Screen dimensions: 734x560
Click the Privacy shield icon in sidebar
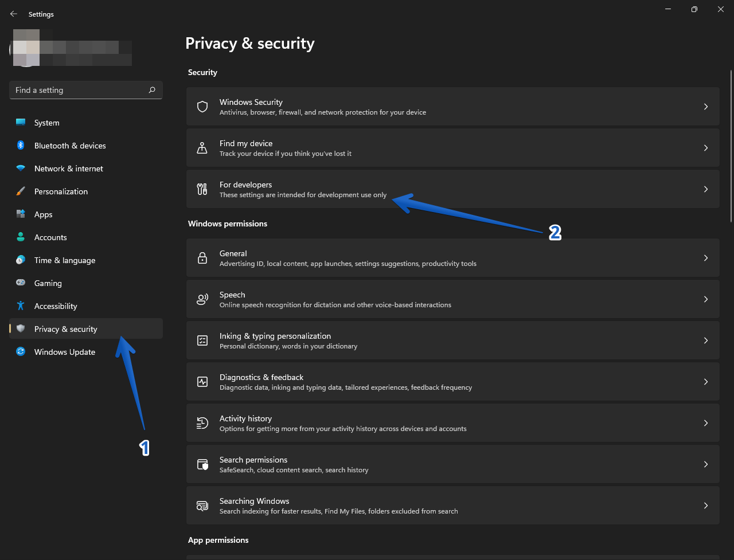click(x=21, y=329)
